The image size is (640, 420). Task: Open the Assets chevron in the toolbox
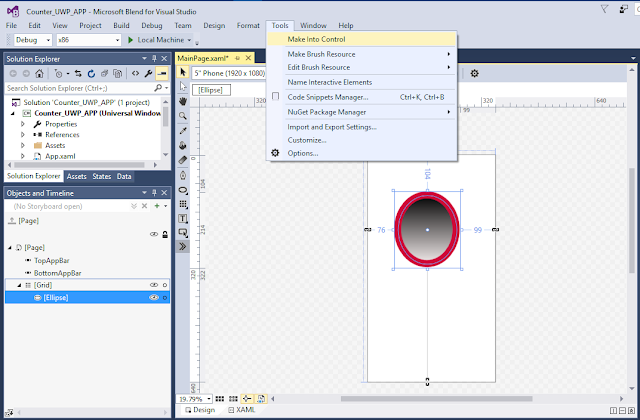(x=183, y=247)
